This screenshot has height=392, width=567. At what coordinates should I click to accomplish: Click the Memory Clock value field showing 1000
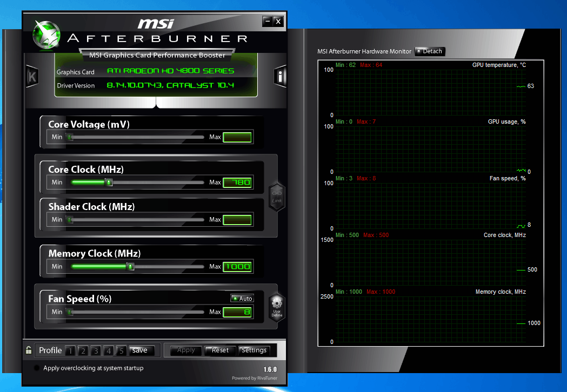pos(237,266)
